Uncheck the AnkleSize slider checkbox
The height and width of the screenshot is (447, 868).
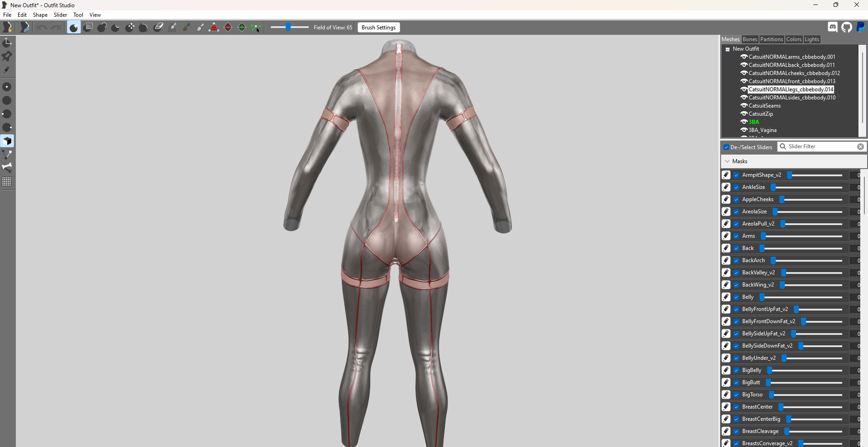736,187
